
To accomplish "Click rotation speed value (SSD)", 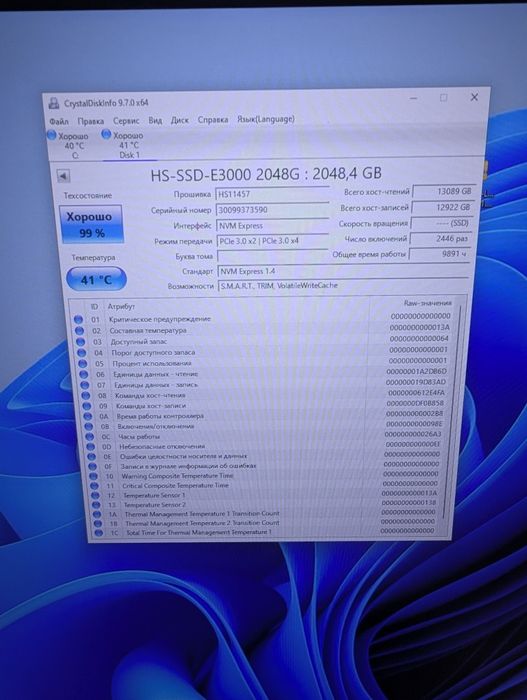I will pos(441,223).
